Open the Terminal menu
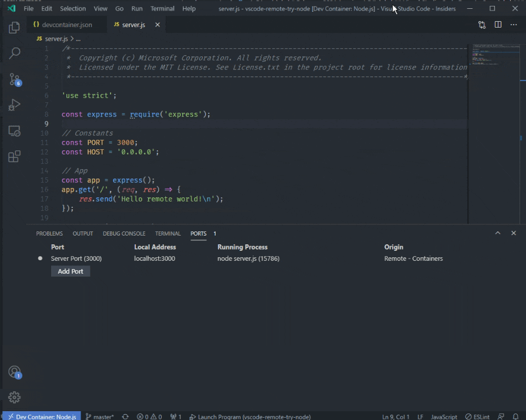Viewport: 526px width, 420px height. coord(162,9)
